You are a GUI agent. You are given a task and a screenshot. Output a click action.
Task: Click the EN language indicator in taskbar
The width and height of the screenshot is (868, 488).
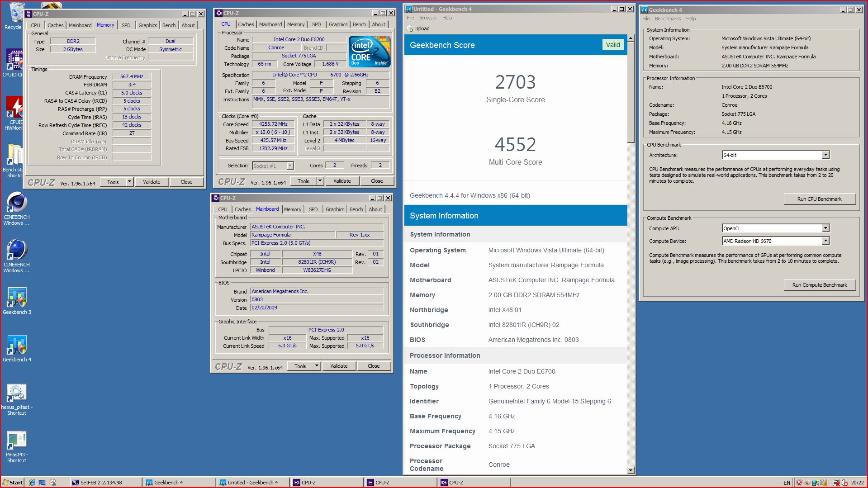click(787, 483)
